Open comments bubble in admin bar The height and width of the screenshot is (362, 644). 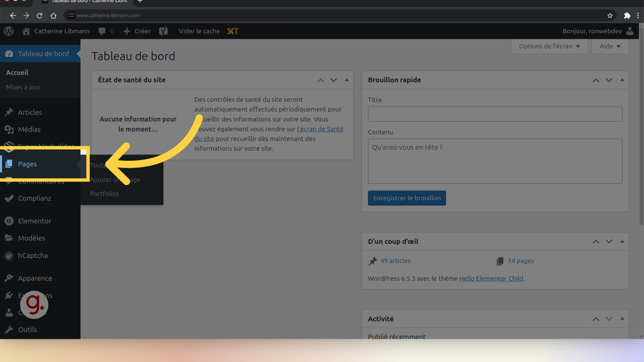point(102,31)
